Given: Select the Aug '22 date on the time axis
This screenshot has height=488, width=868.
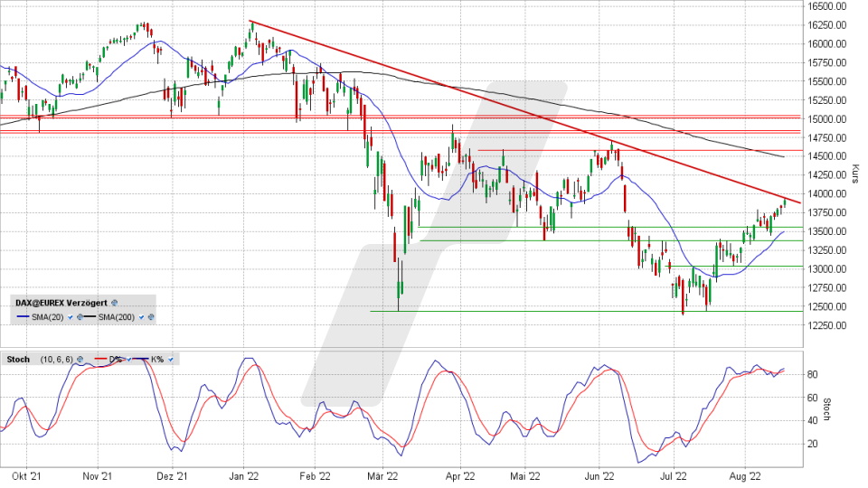Looking at the screenshot, I should [745, 474].
